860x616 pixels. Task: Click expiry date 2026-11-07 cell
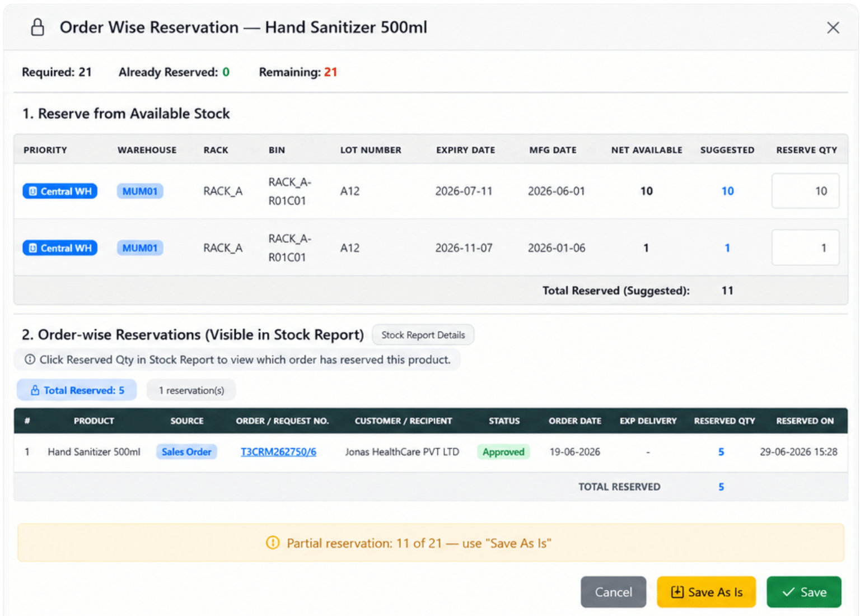(x=464, y=248)
